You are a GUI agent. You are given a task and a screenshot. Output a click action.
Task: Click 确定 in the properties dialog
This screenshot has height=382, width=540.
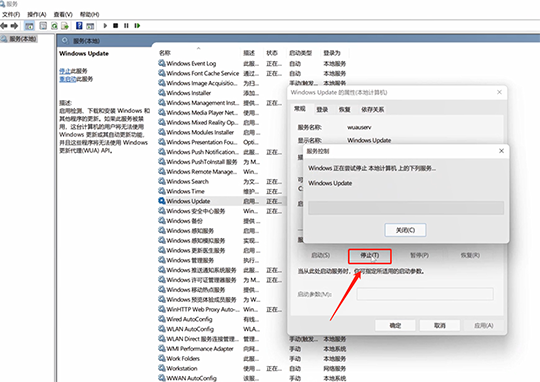(395, 326)
